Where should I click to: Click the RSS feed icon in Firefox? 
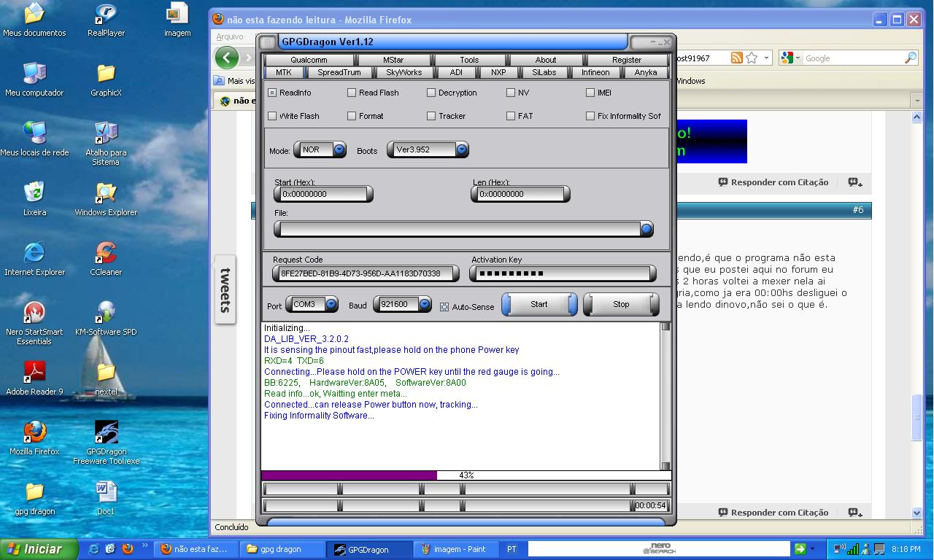737,58
